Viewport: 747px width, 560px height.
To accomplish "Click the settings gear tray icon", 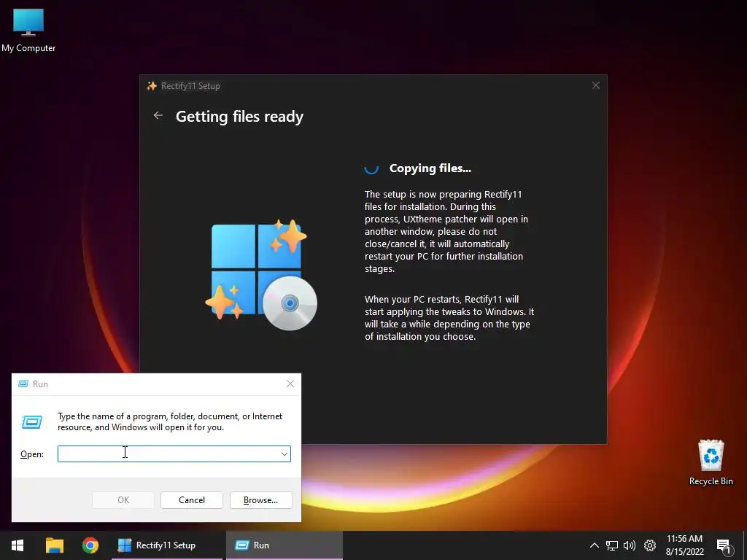I will click(650, 545).
